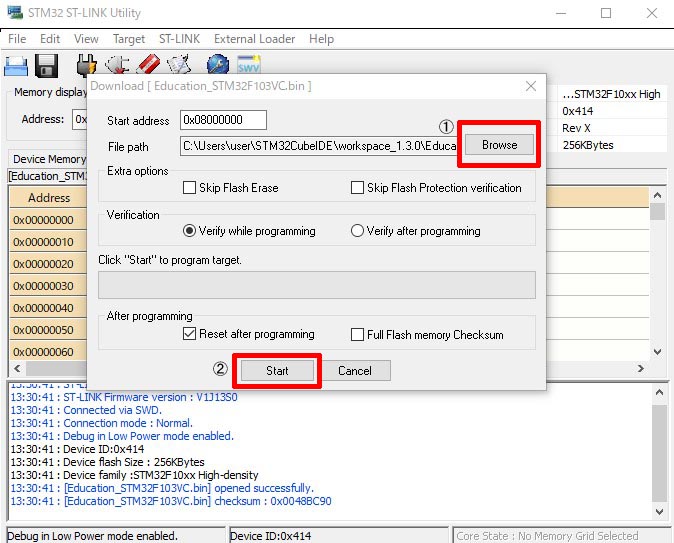Close the Download dialog
The height and width of the screenshot is (543, 674).
click(x=531, y=86)
